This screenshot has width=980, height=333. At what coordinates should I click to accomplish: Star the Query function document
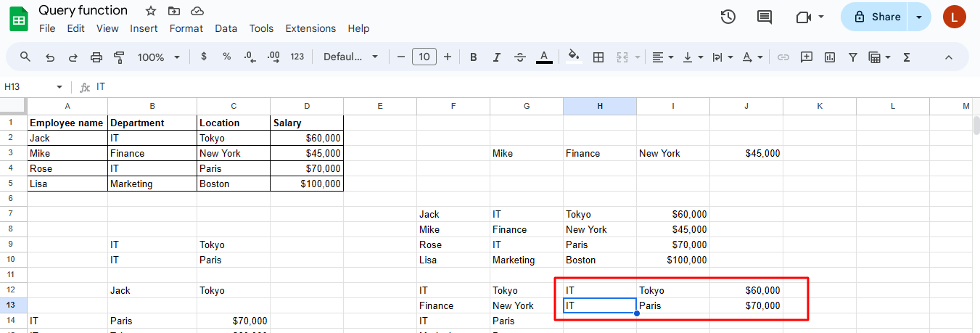(151, 11)
